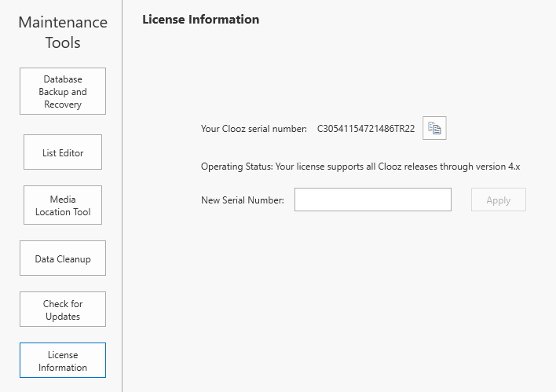Launch the Media Location Tool
This screenshot has width=556, height=392.
pyautogui.click(x=63, y=205)
